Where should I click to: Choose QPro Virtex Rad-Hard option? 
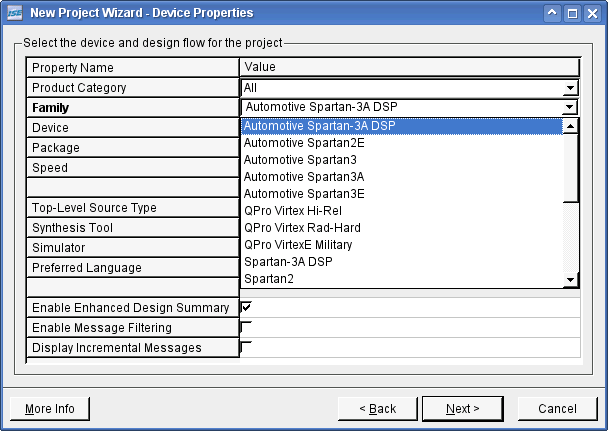302,228
